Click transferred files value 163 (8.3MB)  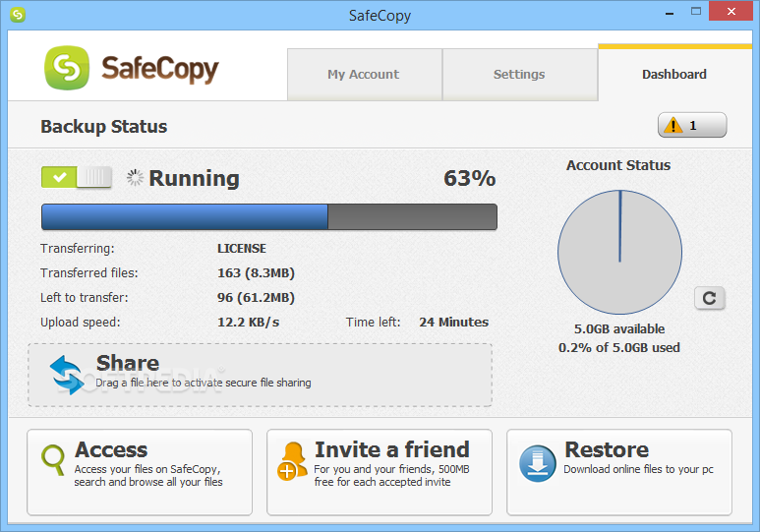coord(256,273)
